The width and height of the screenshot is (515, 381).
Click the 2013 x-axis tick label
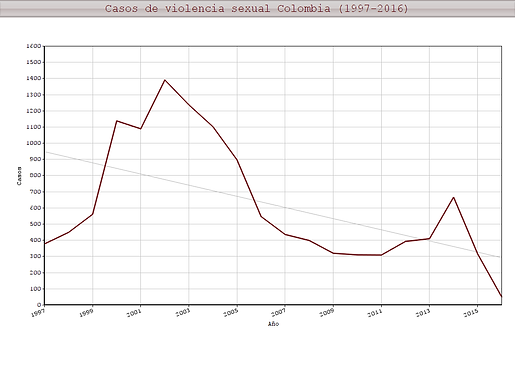pos(423,312)
